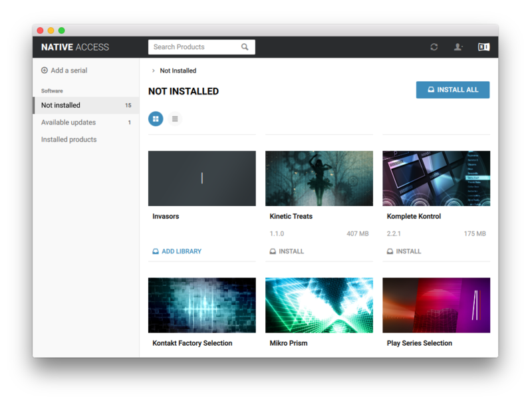Click Add Library for Invasors
Image resolution: width=532 pixels, height=411 pixels.
177,251
